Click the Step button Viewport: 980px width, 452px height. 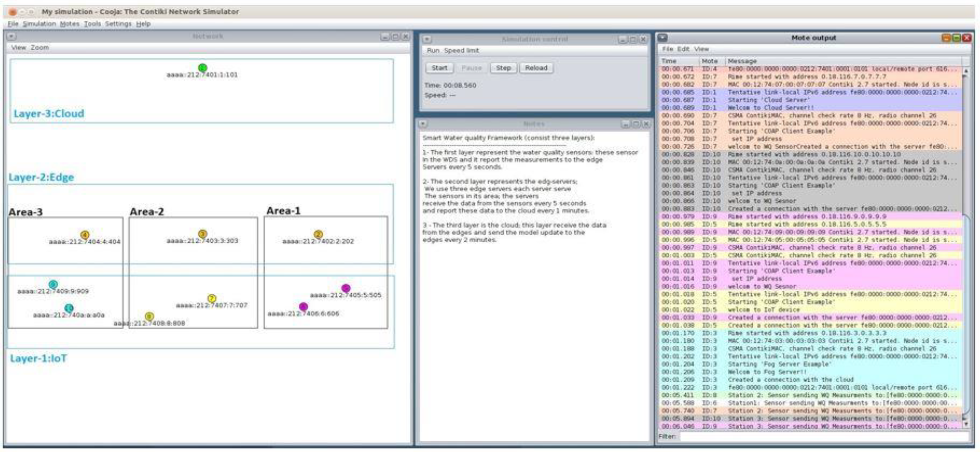[503, 68]
